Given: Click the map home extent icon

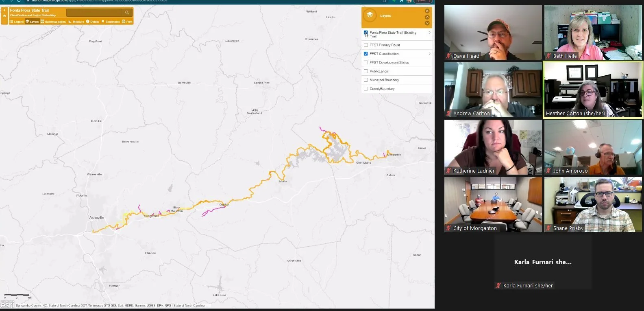Looking at the screenshot, I should [x=4, y=16].
